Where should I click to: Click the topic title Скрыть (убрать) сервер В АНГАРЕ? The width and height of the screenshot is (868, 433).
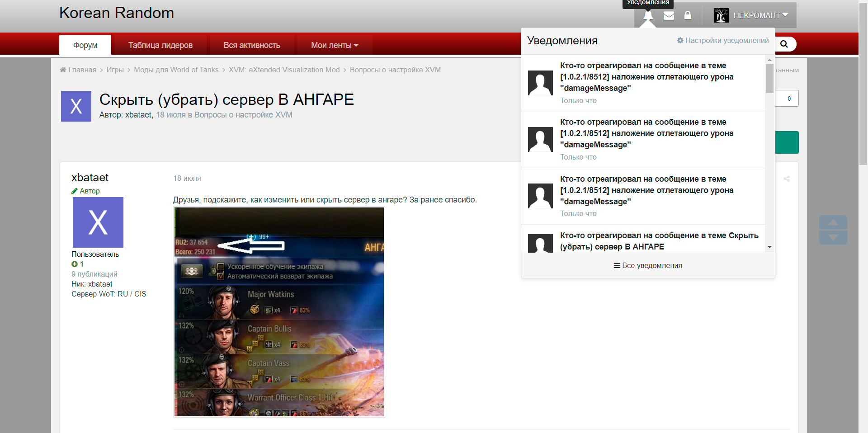click(226, 99)
